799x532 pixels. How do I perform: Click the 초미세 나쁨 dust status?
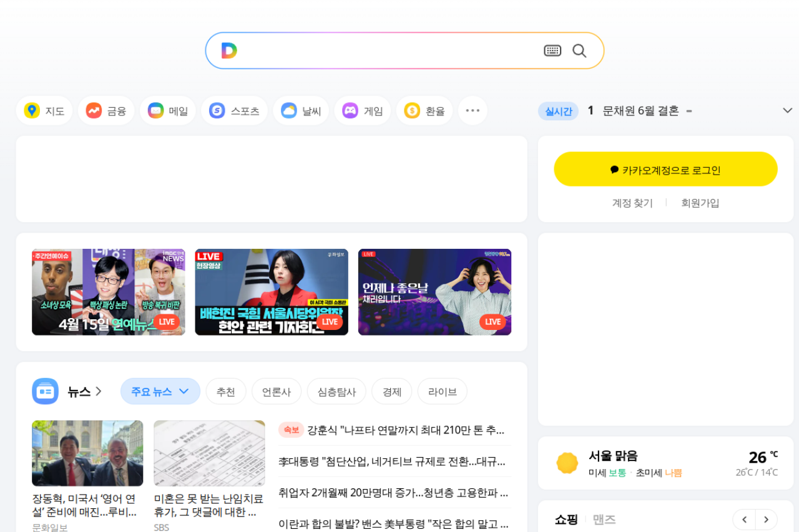pyautogui.click(x=659, y=473)
